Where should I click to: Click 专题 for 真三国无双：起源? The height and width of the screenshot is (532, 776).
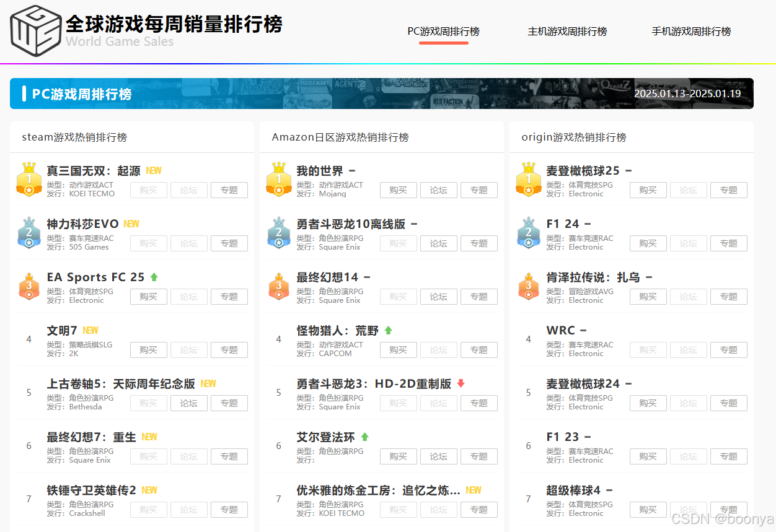click(229, 190)
